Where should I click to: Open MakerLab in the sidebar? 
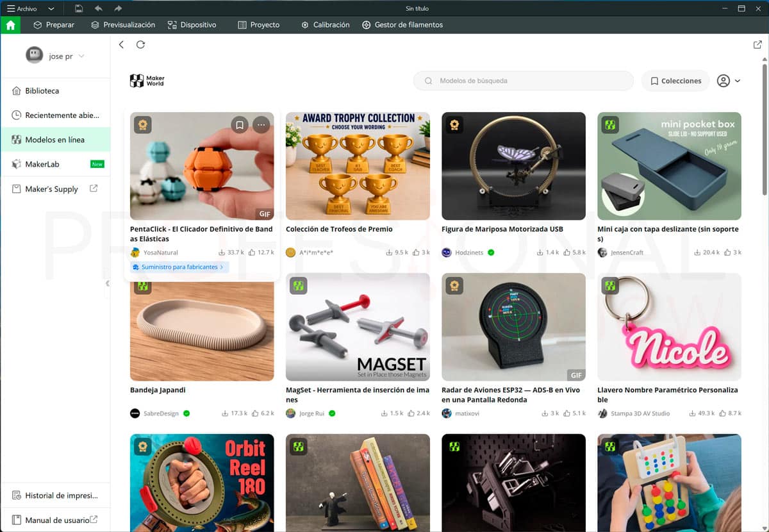(55, 164)
